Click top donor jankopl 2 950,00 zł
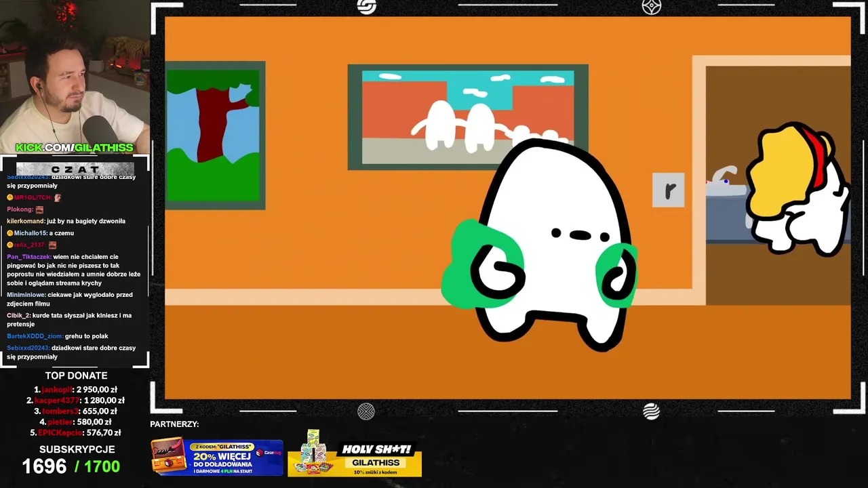 (x=76, y=390)
